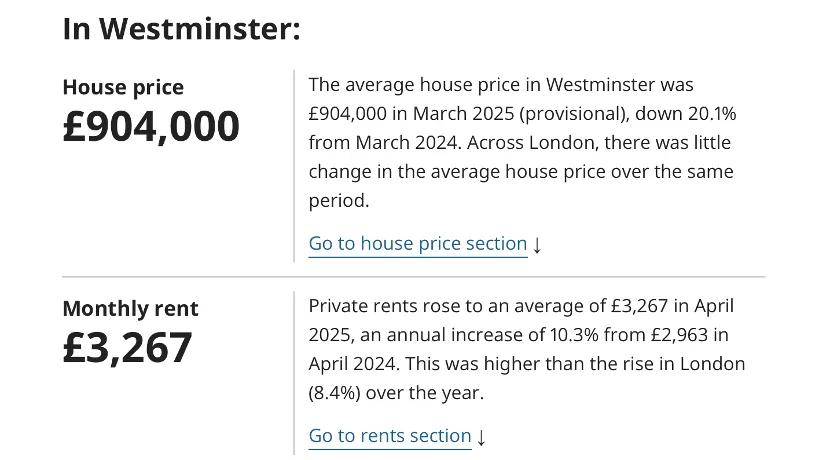Screen dimensions: 830x460
Task: Click the down arrow beside house price link
Action: click(537, 245)
